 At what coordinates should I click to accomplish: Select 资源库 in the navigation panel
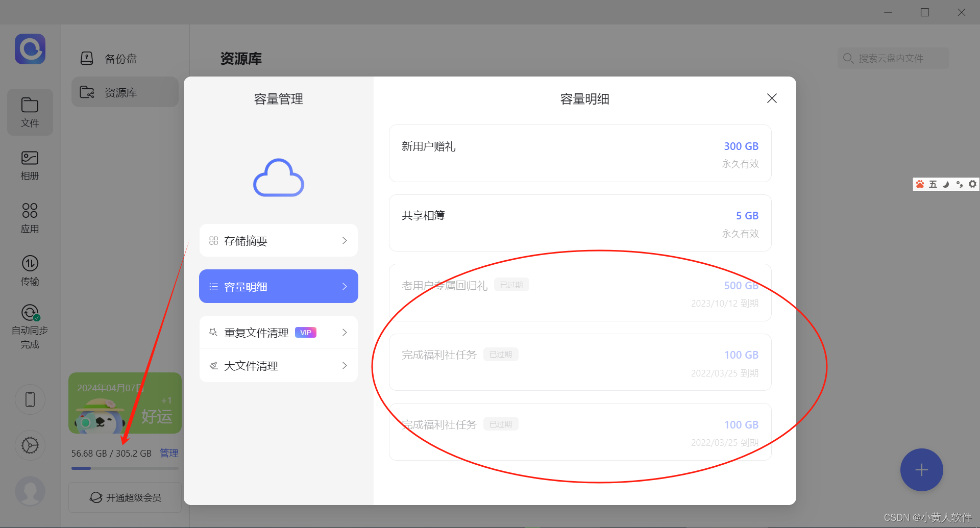pos(125,92)
